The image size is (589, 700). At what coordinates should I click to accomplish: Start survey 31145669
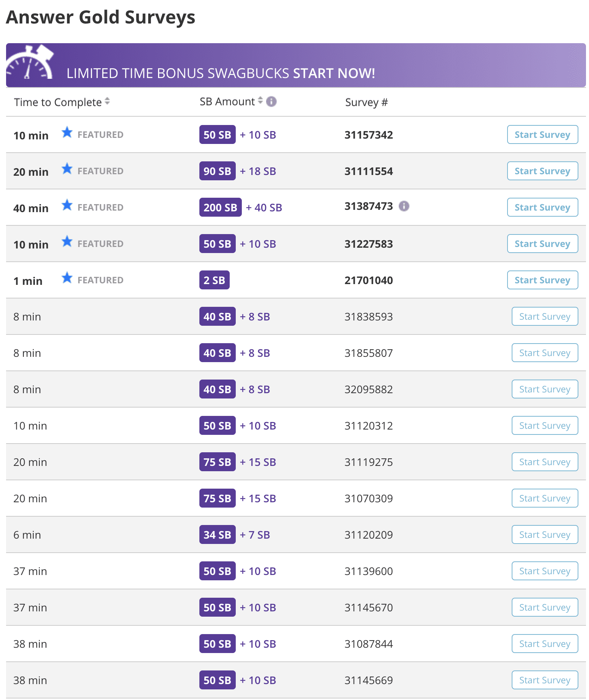click(x=545, y=680)
